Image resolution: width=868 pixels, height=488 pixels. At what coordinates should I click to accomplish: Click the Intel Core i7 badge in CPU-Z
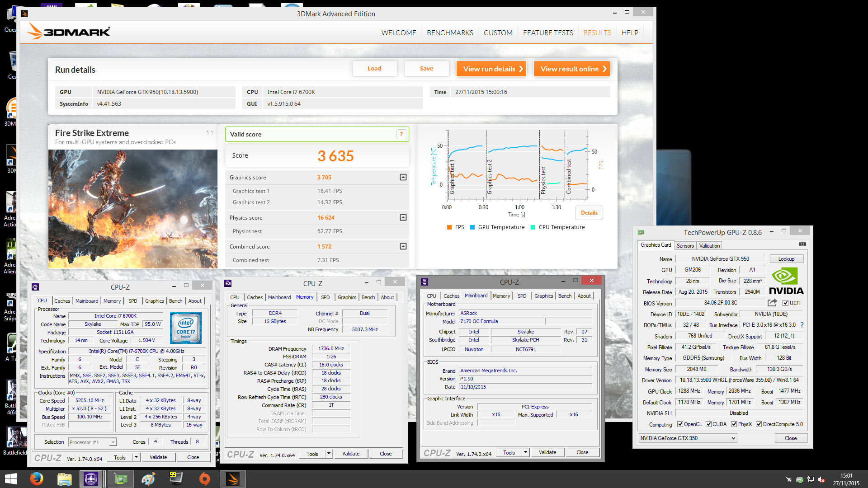186,328
